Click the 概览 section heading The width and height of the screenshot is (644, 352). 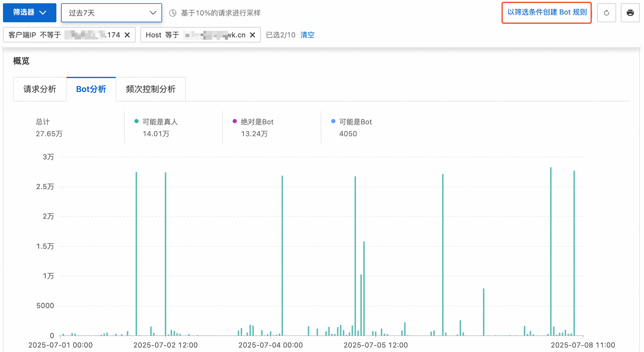21,61
